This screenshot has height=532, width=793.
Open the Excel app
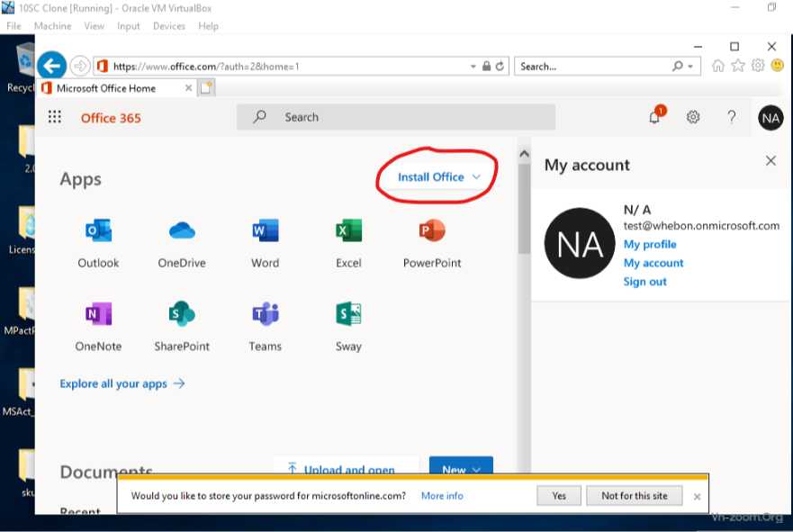(x=348, y=232)
